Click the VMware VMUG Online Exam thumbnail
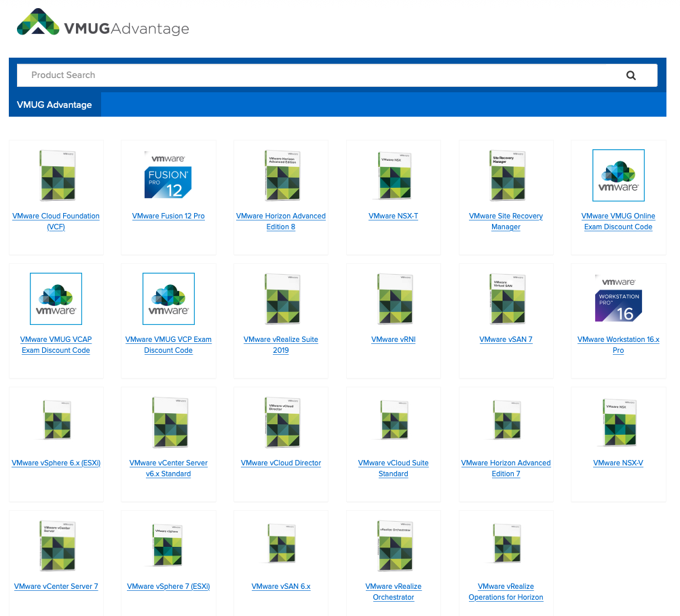The height and width of the screenshot is (616, 680). coord(618,175)
